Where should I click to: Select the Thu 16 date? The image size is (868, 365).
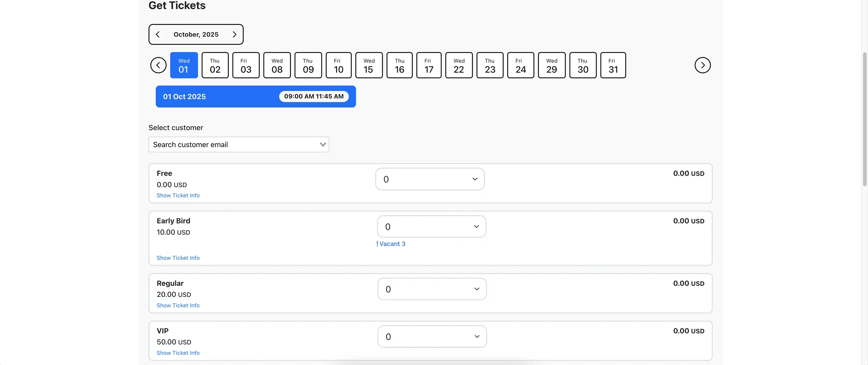click(399, 65)
